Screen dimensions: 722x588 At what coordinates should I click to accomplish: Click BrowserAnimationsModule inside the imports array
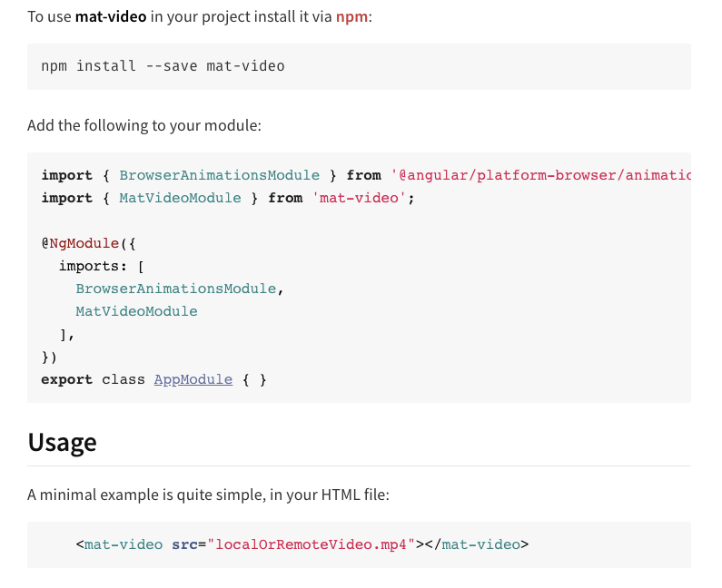176,289
